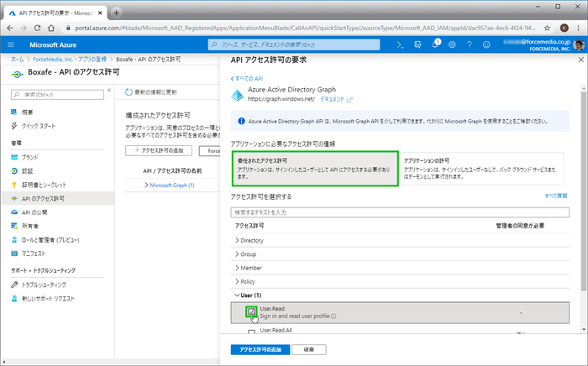
Task: Toggle the User.Read checkbox
Action: tap(251, 311)
